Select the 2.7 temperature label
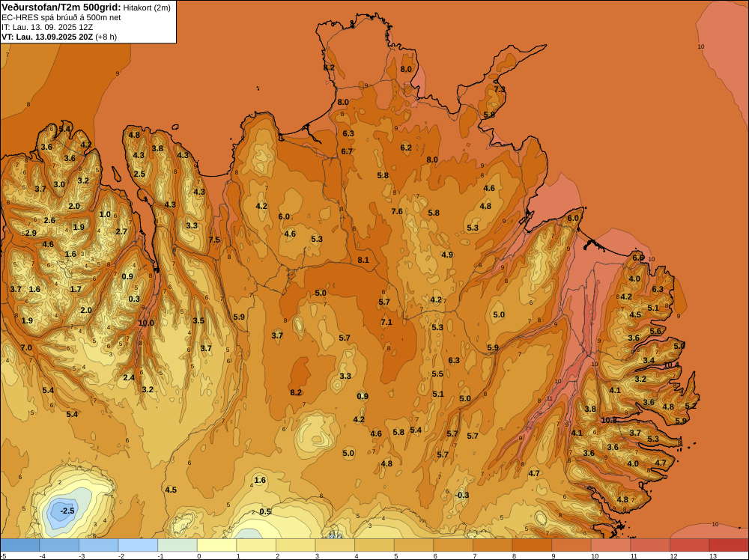Image resolution: width=749 pixels, height=560 pixels. click(x=121, y=231)
